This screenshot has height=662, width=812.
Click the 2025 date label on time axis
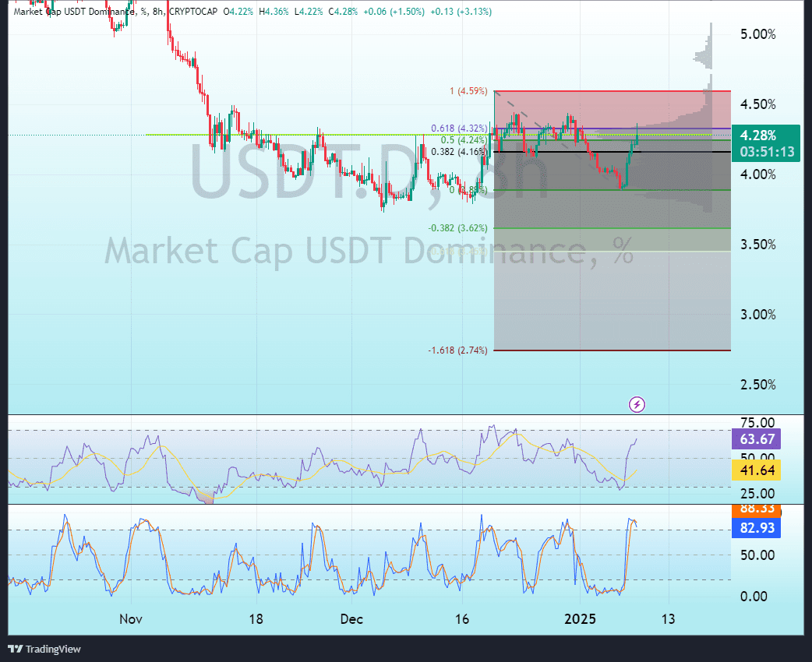(580, 619)
